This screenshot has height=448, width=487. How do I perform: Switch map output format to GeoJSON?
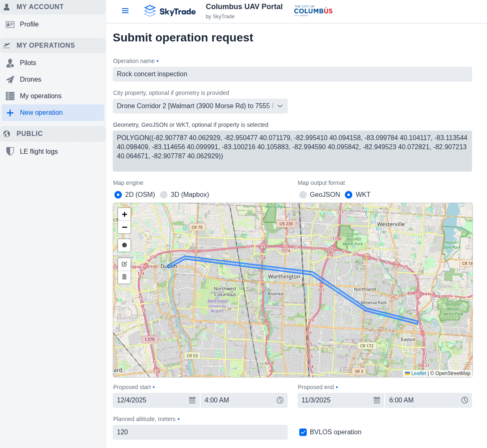pyautogui.click(x=302, y=194)
